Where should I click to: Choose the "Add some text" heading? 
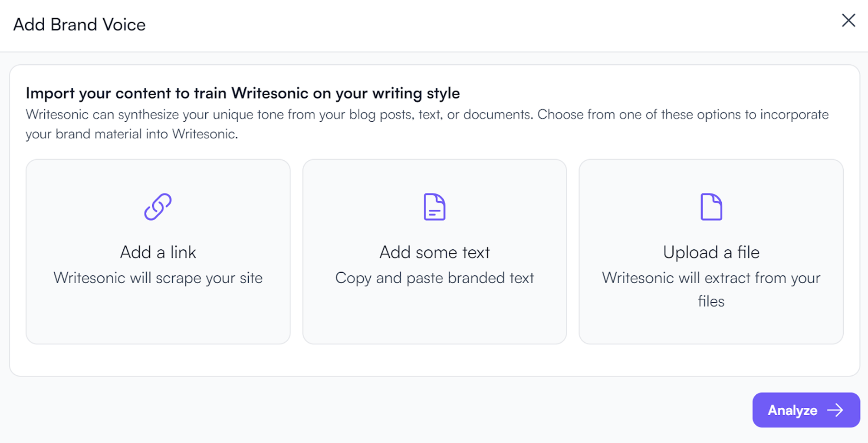(x=434, y=252)
